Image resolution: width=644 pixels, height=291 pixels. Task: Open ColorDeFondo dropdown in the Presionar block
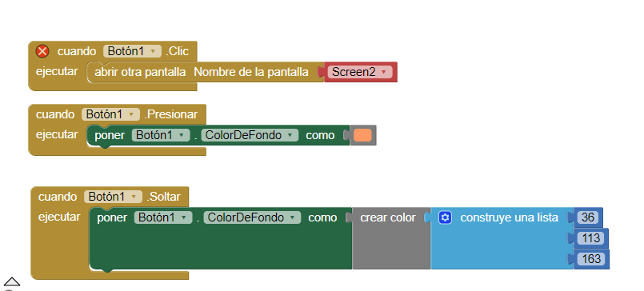[x=250, y=135]
